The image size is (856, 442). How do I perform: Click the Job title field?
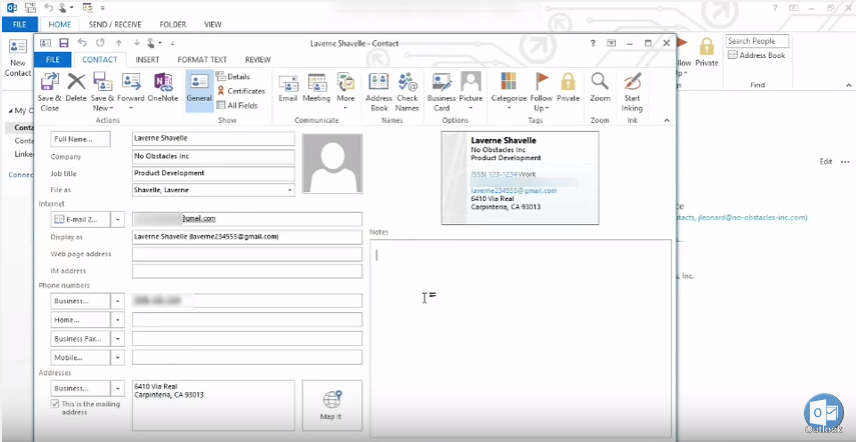point(213,174)
